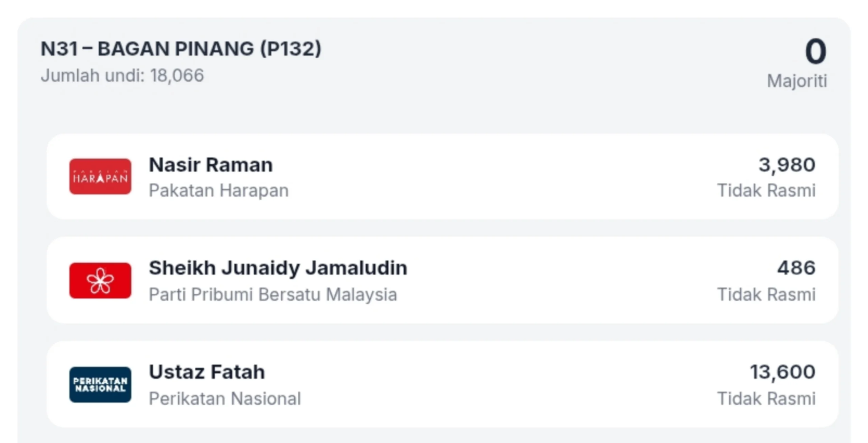Click the Perikatan Nasional party logo
Screen dimensions: 868x443
pyautogui.click(x=100, y=385)
